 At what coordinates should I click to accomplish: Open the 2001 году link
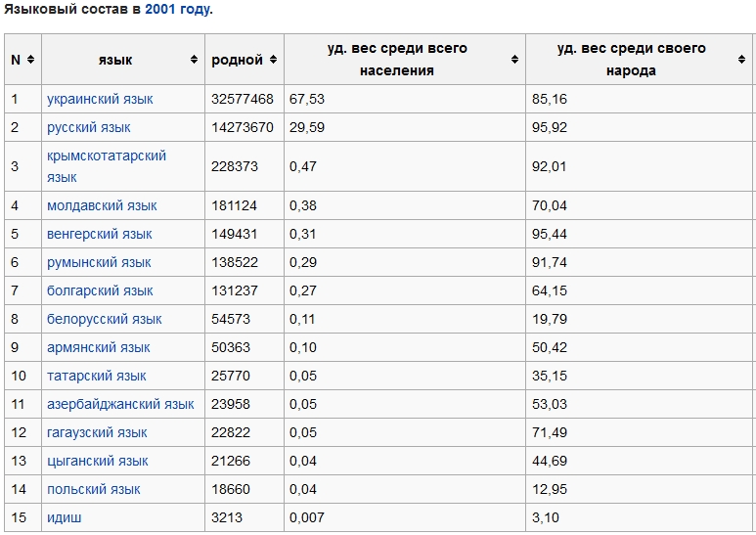pyautogui.click(x=177, y=10)
